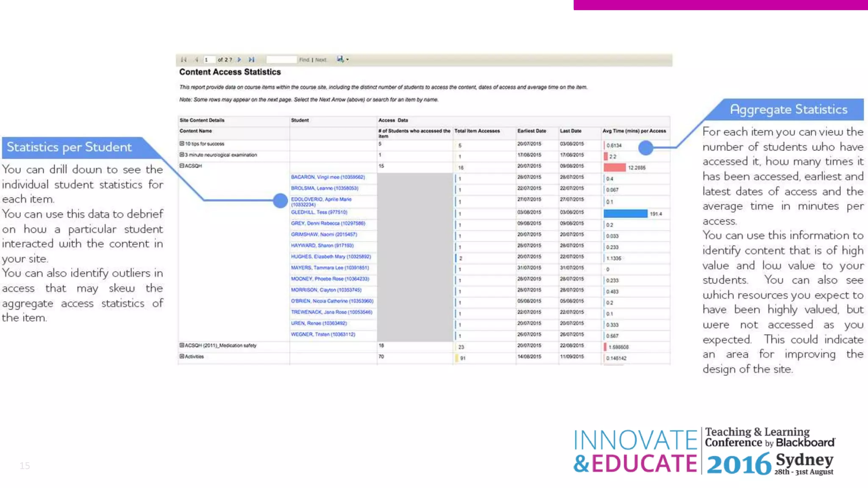Open student WEGNER, Tristen link

tap(323, 334)
